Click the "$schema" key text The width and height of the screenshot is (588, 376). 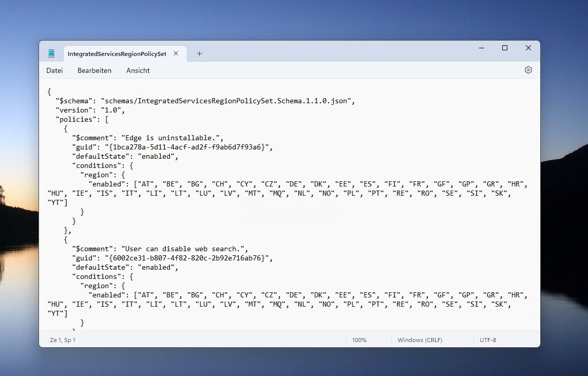click(74, 101)
